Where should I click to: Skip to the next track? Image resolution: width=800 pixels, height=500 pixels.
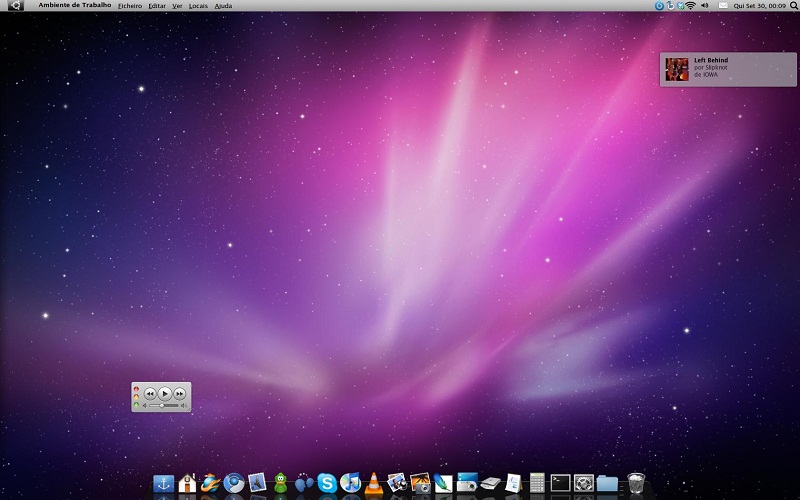[x=180, y=394]
